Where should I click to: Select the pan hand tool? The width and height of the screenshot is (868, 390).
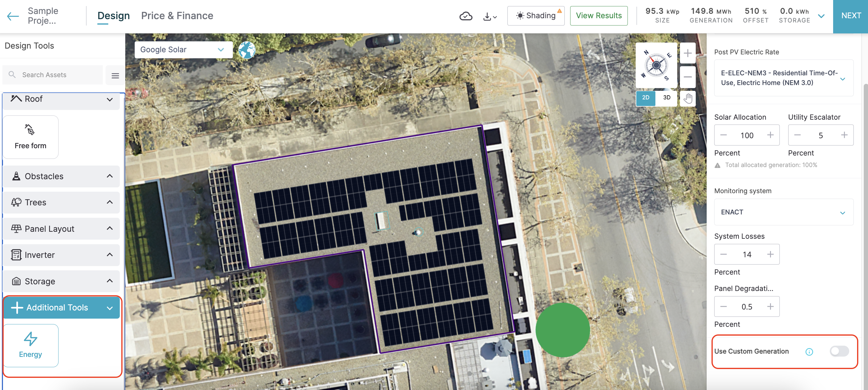pos(687,98)
